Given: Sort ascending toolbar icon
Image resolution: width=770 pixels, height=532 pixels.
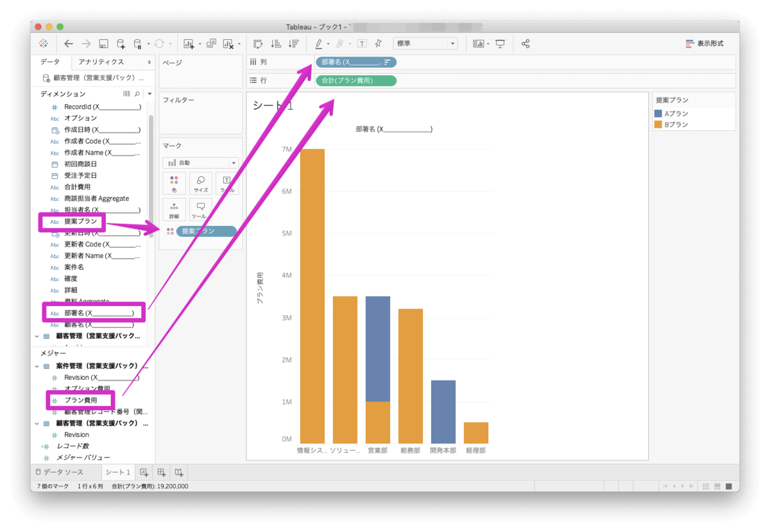Looking at the screenshot, I should (x=276, y=44).
